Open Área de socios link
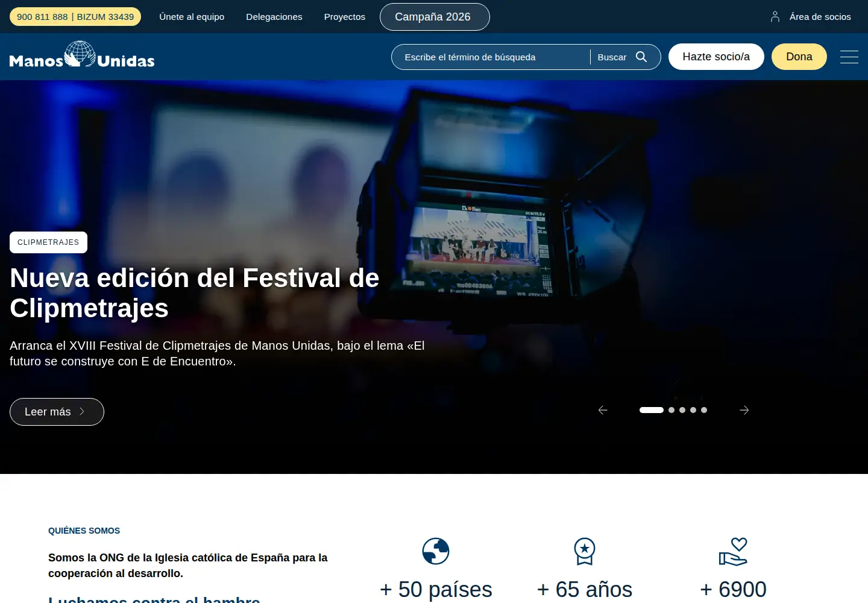This screenshot has height=603, width=868. pos(820,17)
